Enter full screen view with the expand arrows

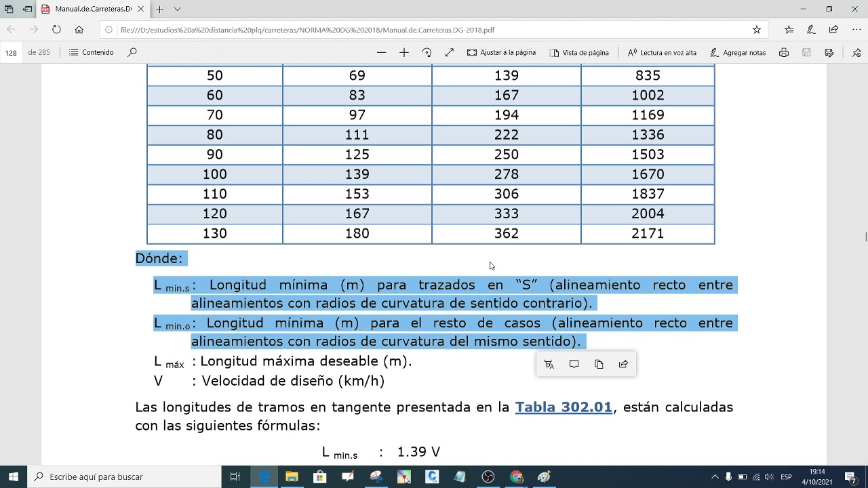click(449, 52)
